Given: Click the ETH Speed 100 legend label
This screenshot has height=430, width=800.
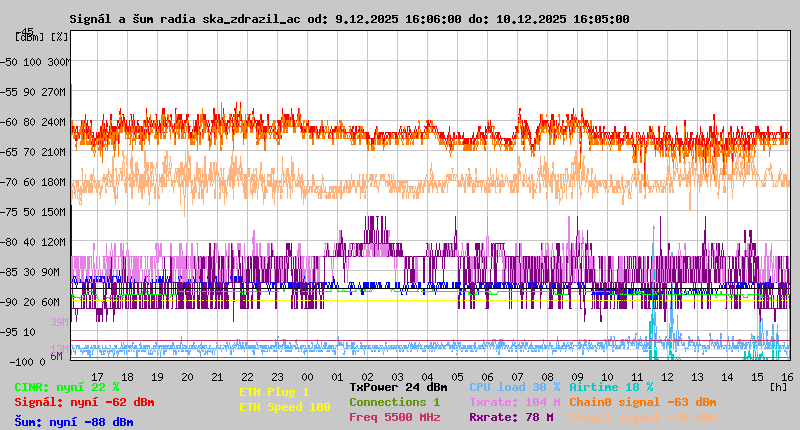Looking at the screenshot, I should pyautogui.click(x=284, y=407).
